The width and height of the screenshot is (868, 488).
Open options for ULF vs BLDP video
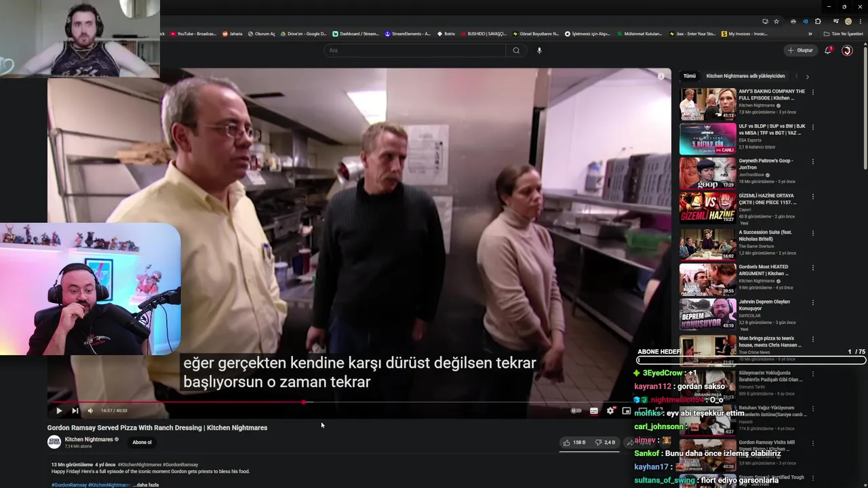click(813, 127)
